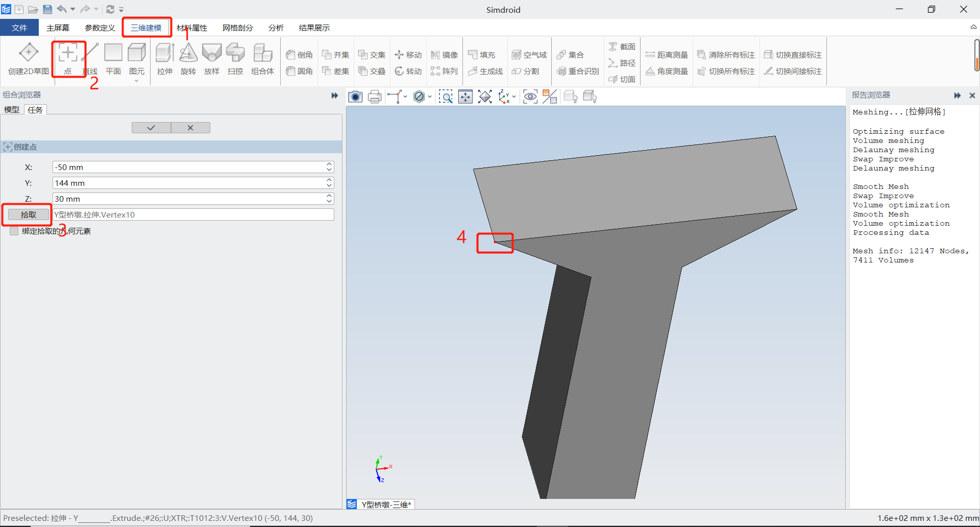
Task: Click the print icon in view toolbar
Action: (375, 97)
